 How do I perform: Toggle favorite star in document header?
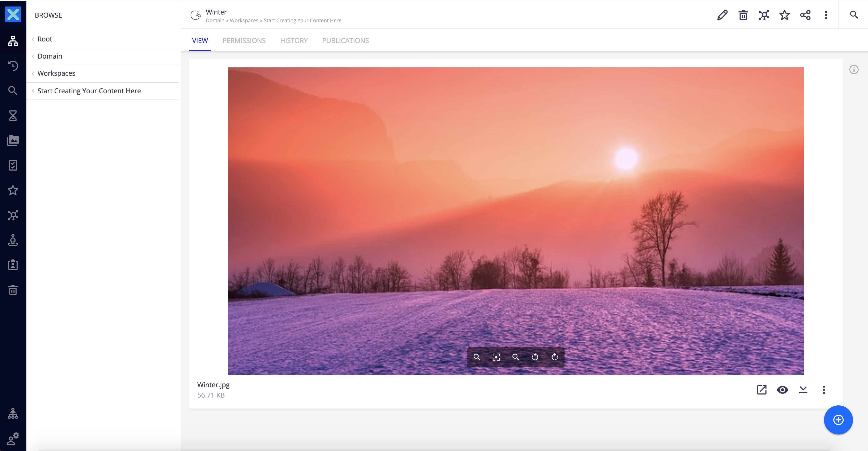coord(784,15)
